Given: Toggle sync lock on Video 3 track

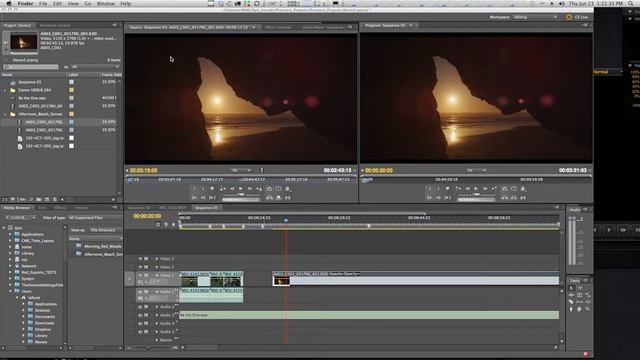Looking at the screenshot, I should [x=146, y=259].
